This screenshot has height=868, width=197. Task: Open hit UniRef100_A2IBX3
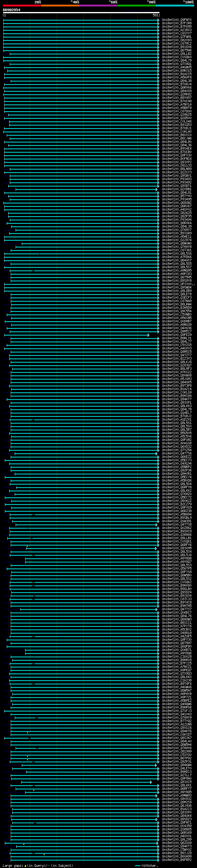(177, 30)
